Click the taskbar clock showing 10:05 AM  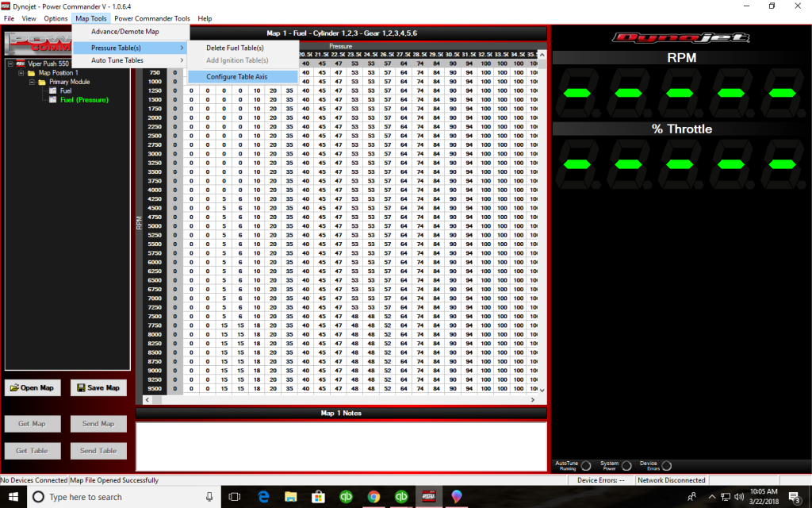point(764,497)
